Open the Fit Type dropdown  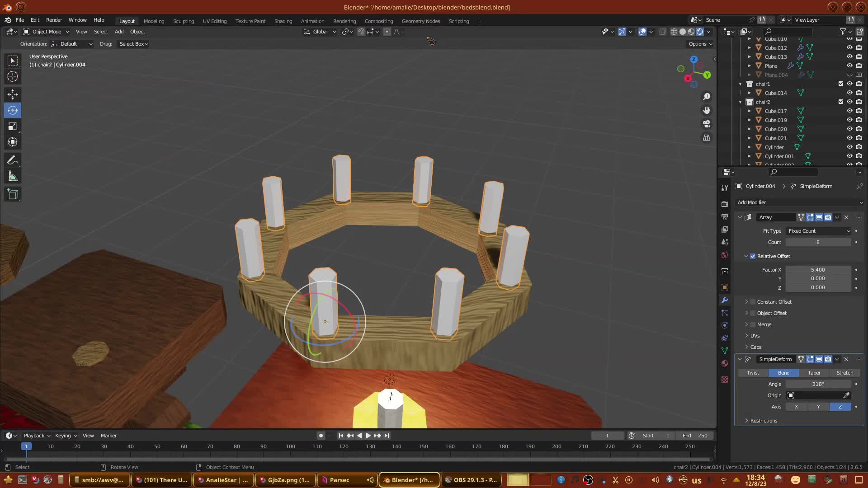pos(819,231)
